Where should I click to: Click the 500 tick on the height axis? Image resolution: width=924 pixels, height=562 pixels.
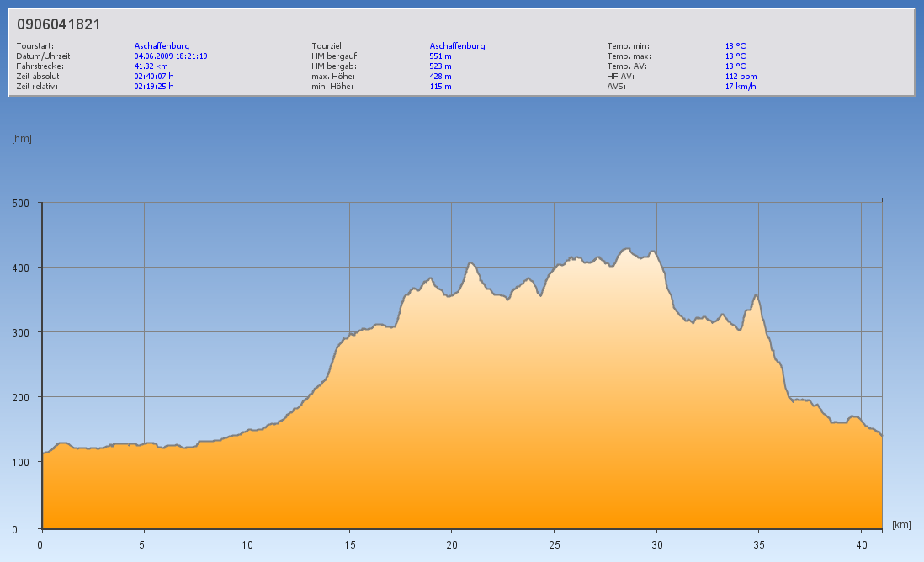tap(21, 203)
